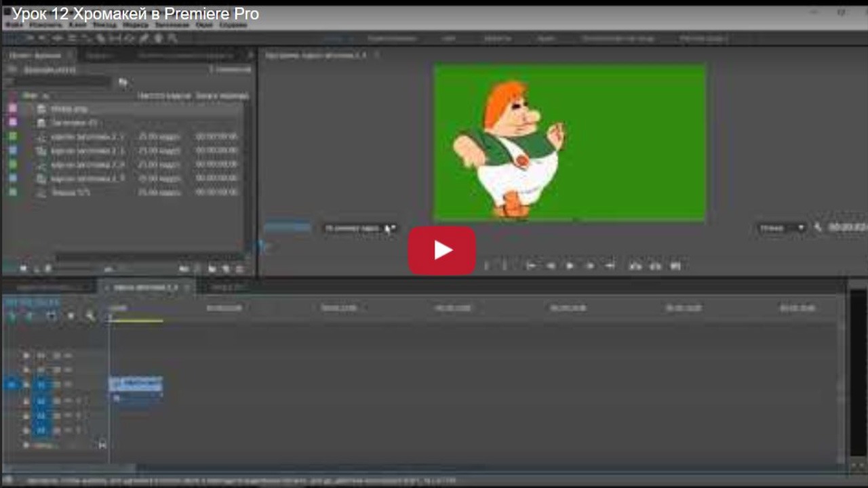Image resolution: width=868 pixels, height=488 pixels.
Task: Click Mark Out button in Program monitor
Action: click(x=504, y=266)
